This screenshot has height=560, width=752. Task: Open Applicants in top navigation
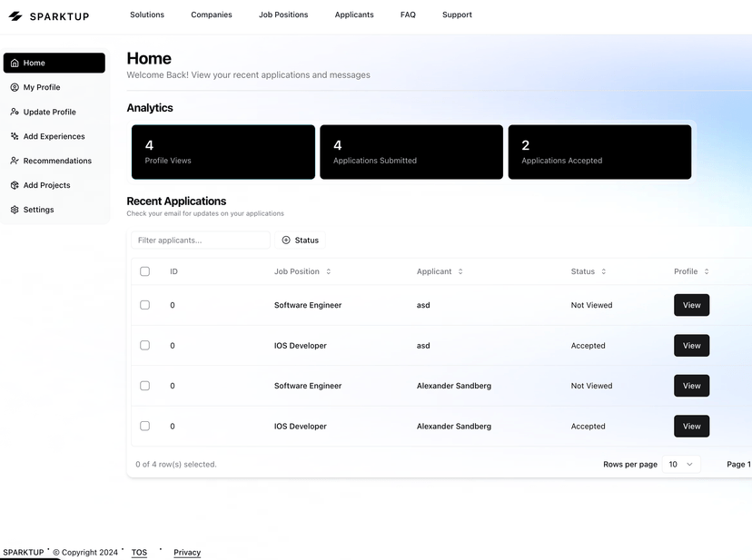tap(354, 15)
